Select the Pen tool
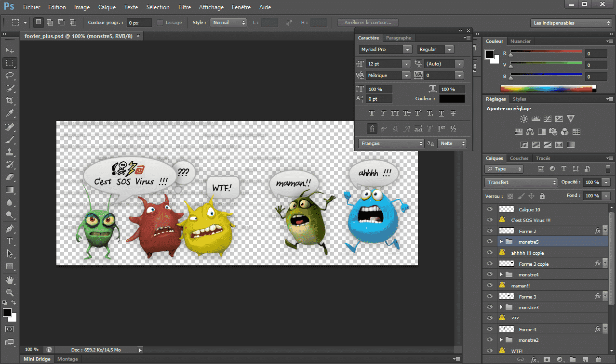The image size is (616, 364). [10, 228]
